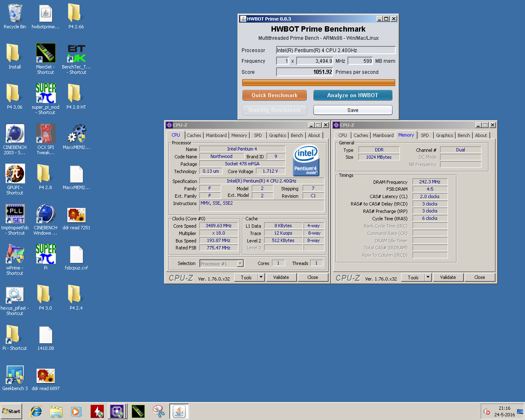Click Save button in HWBOT Prime
Image resolution: width=525 pixels, height=420 pixels.
[x=353, y=110]
